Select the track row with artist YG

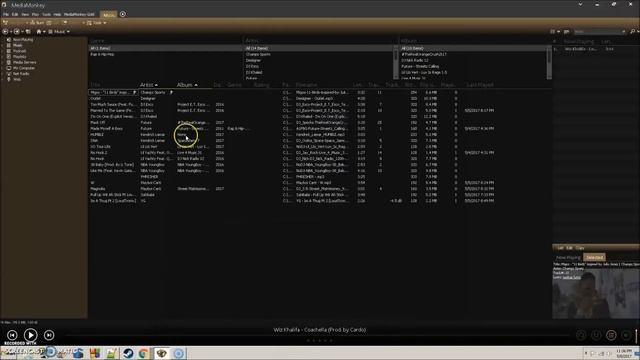(292, 201)
